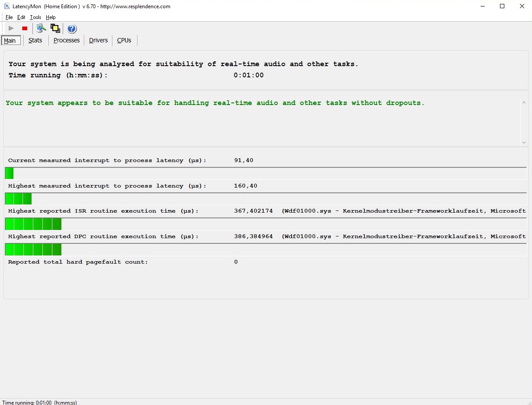Click the status bar 'Time running' entry
532x405 pixels.
[40, 402]
